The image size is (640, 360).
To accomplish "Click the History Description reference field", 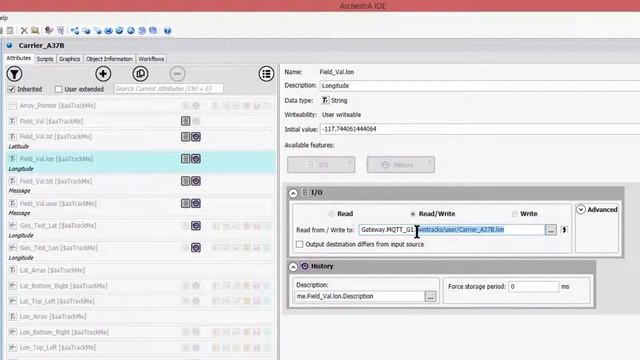I will coord(360,296).
